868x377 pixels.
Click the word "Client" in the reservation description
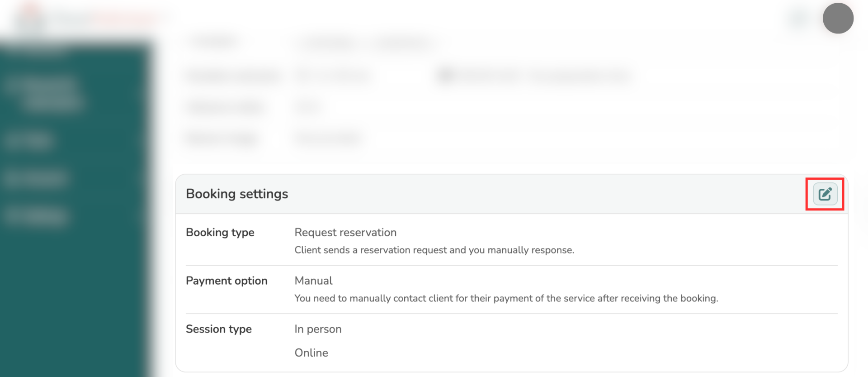pyautogui.click(x=307, y=250)
